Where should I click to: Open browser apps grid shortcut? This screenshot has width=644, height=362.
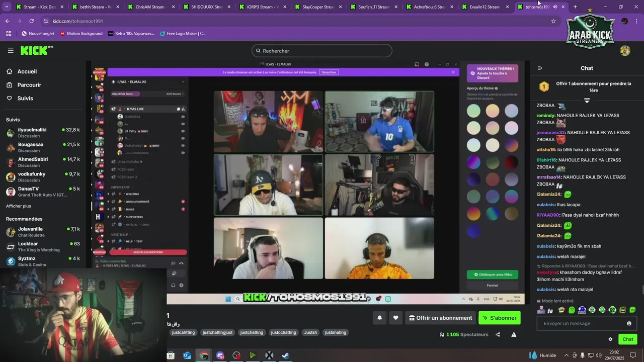(9, 34)
